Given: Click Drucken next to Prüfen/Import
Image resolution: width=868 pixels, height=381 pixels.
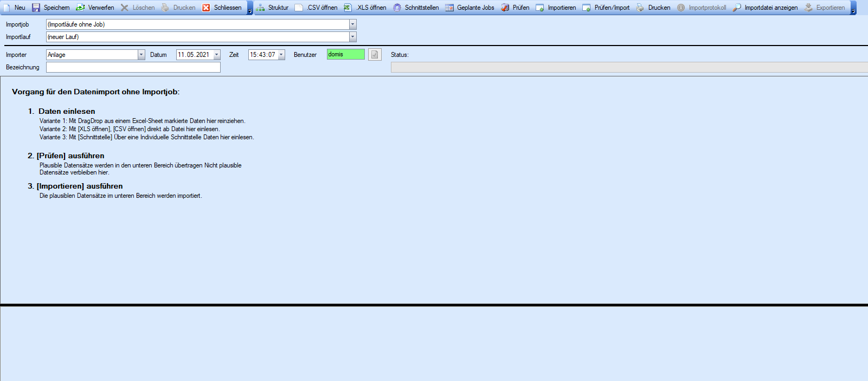Looking at the screenshot, I should 653,8.
